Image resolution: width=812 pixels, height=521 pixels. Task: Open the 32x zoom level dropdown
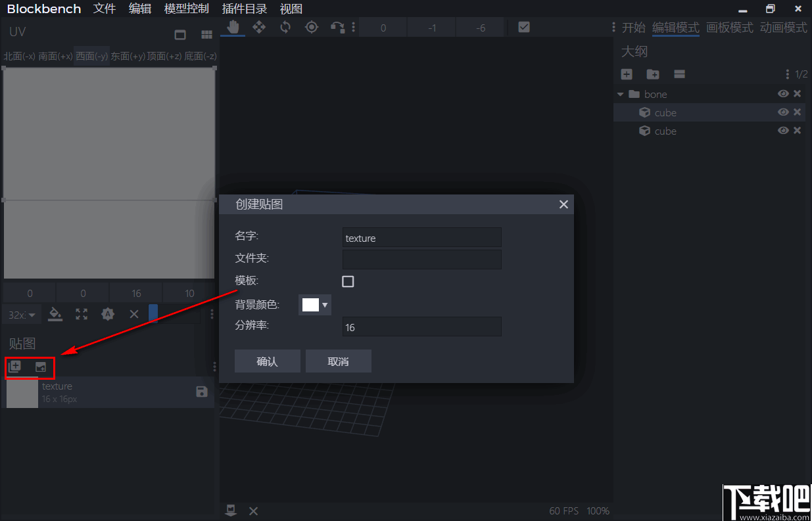21,314
